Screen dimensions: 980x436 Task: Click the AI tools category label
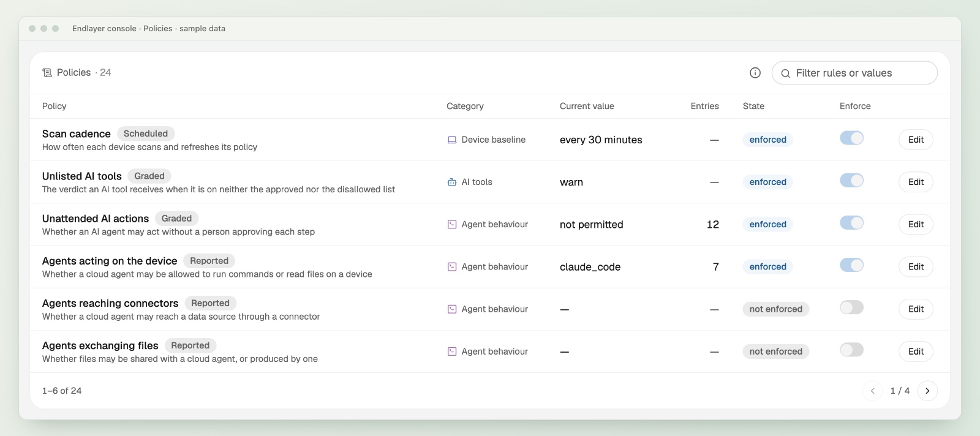(x=477, y=182)
